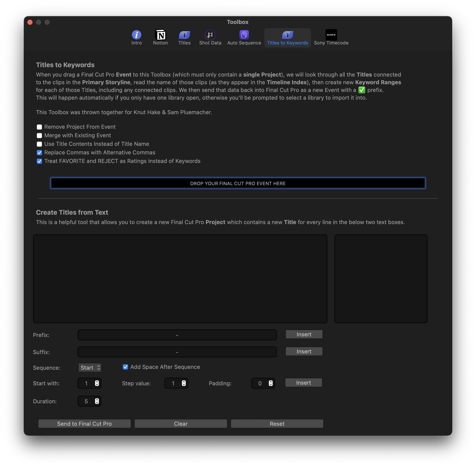Click the Prefix dropdown field
This screenshot has height=467, width=476.
[177, 335]
